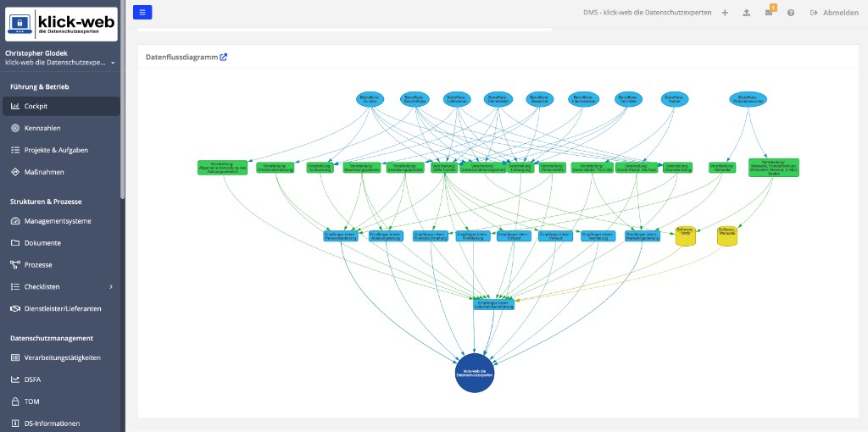Click the Verarbeitungstätigkeiten table icon
868x432 pixels.
pyautogui.click(x=15, y=357)
